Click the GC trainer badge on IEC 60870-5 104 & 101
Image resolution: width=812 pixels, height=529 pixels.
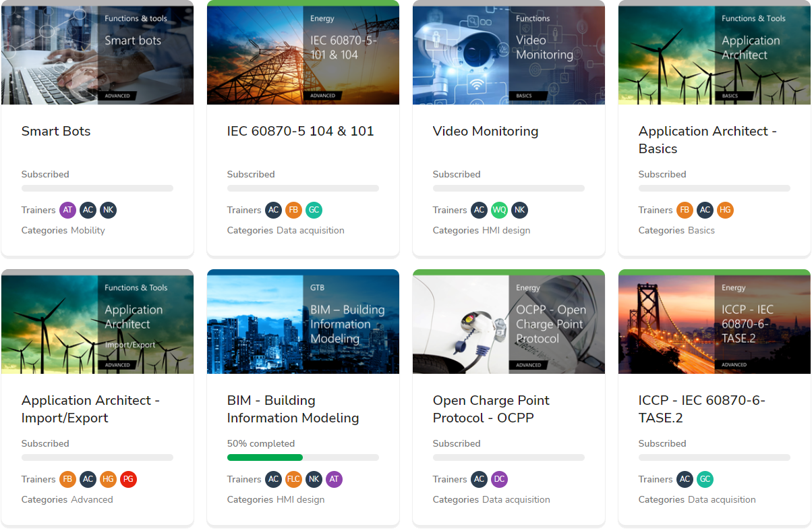click(314, 210)
